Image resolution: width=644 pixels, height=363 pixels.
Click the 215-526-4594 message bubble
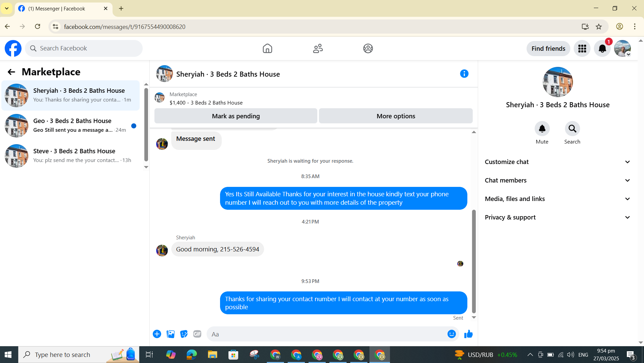(217, 249)
